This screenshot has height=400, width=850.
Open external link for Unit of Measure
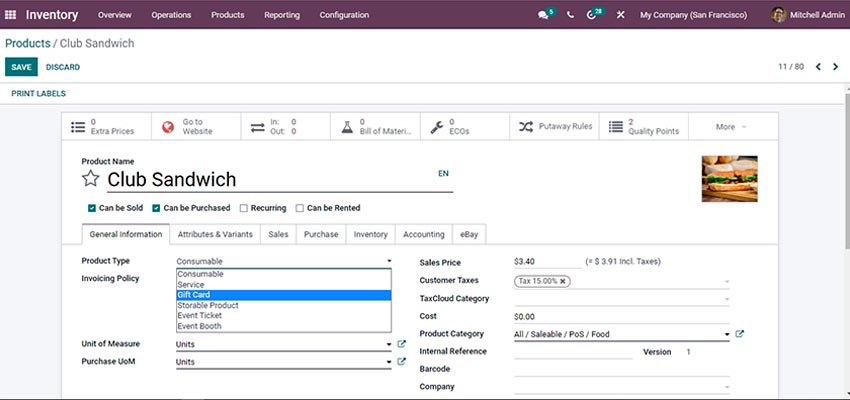[x=401, y=344]
